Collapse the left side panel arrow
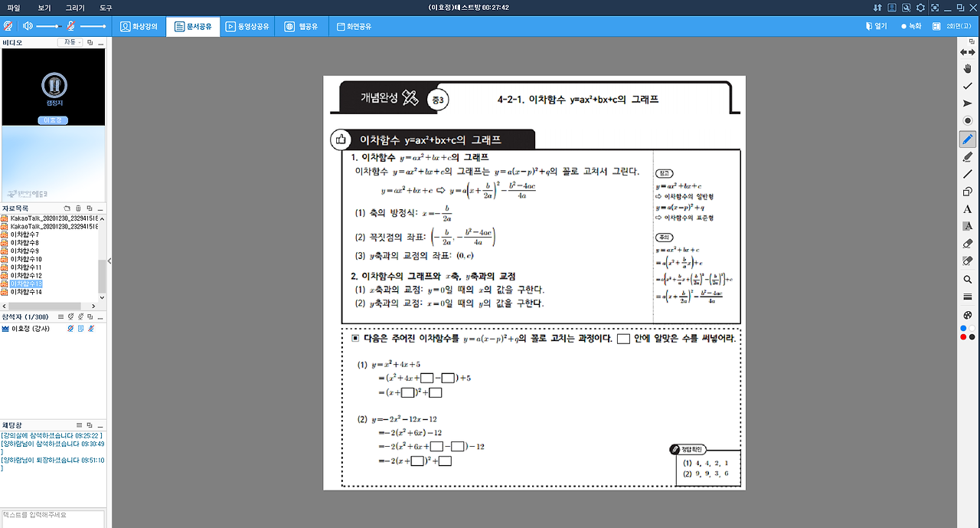 (109, 261)
